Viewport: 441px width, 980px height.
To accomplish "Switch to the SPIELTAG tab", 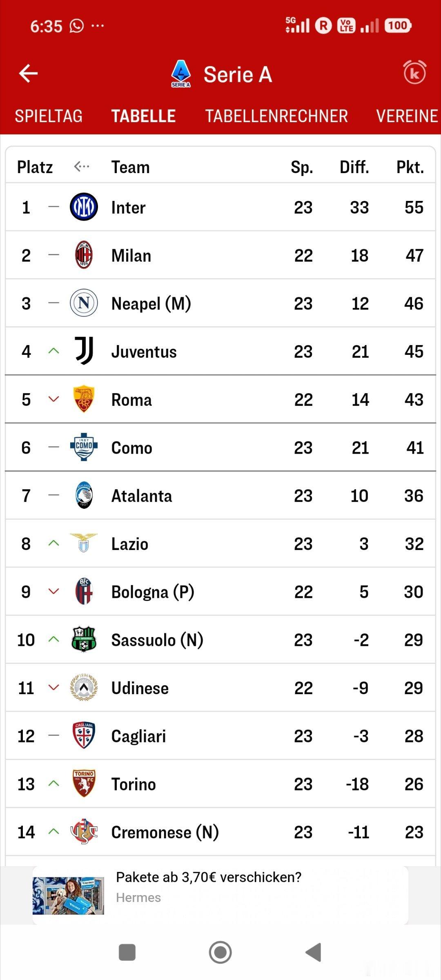I will 49,116.
